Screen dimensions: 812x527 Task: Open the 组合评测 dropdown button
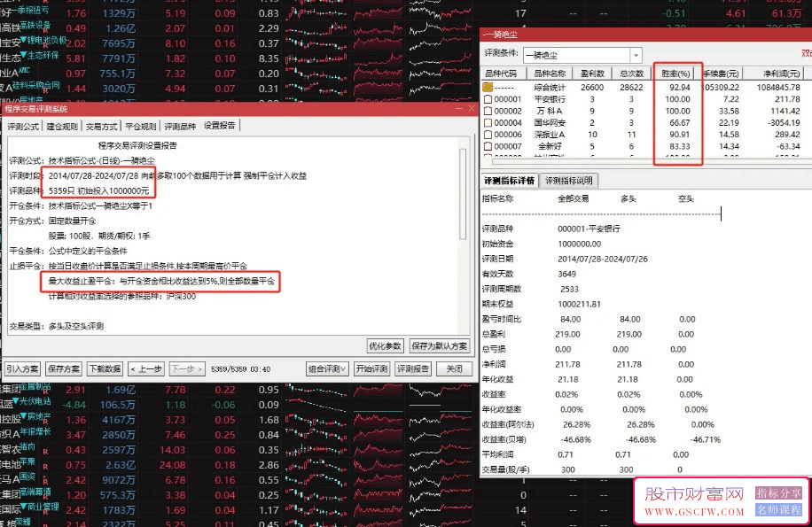[x=327, y=368]
